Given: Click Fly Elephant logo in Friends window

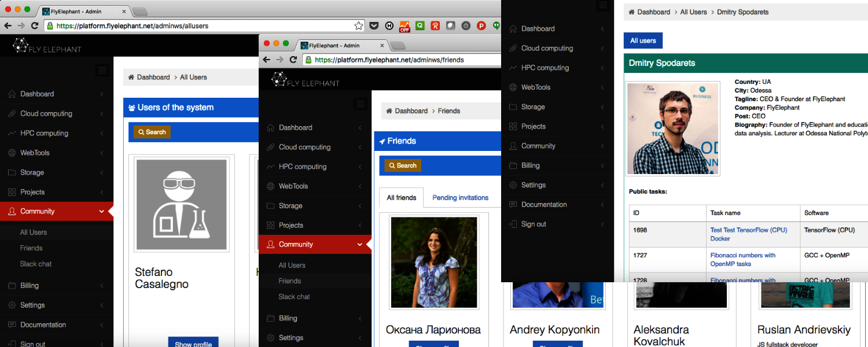Looking at the screenshot, I should pos(306,79).
